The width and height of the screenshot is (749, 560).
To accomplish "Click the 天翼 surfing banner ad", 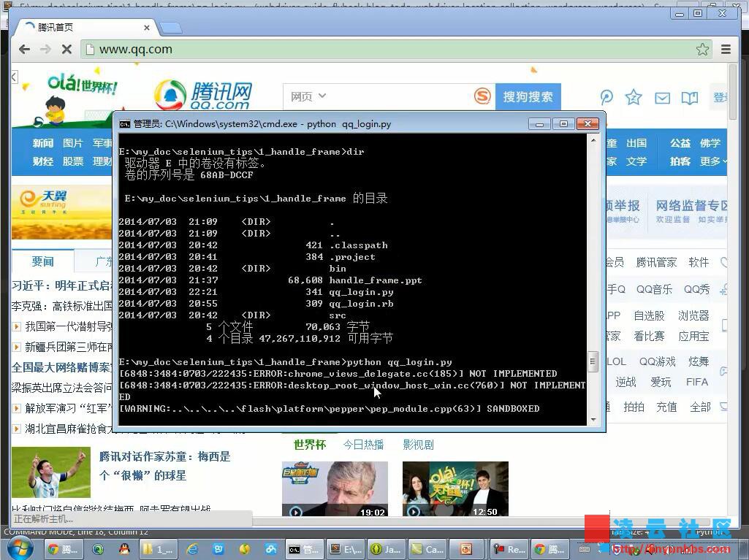I will coord(61,212).
